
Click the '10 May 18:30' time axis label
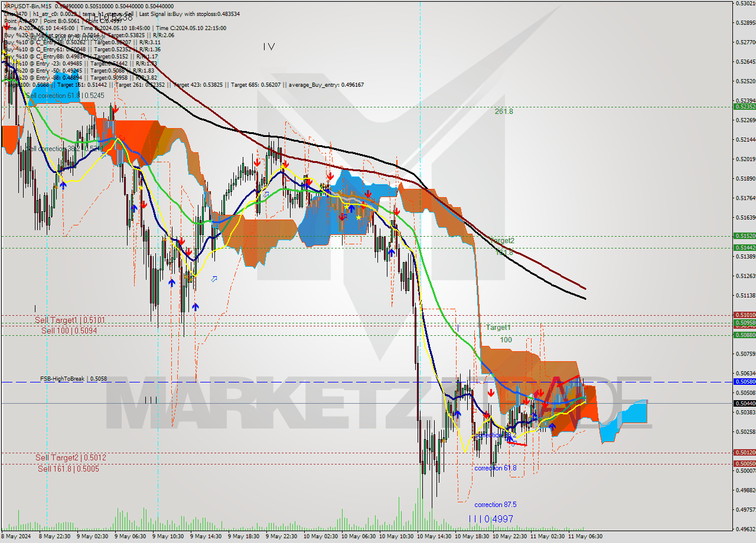click(472, 537)
